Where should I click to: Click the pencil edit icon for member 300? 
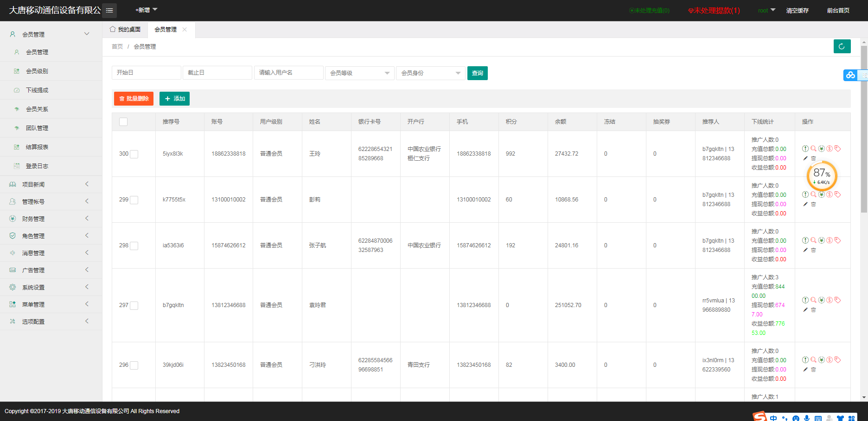tap(805, 158)
